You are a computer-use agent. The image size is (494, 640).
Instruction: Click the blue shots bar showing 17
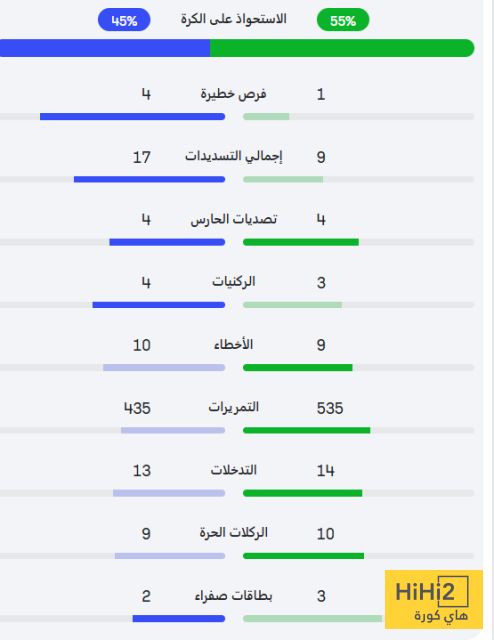pos(149,179)
